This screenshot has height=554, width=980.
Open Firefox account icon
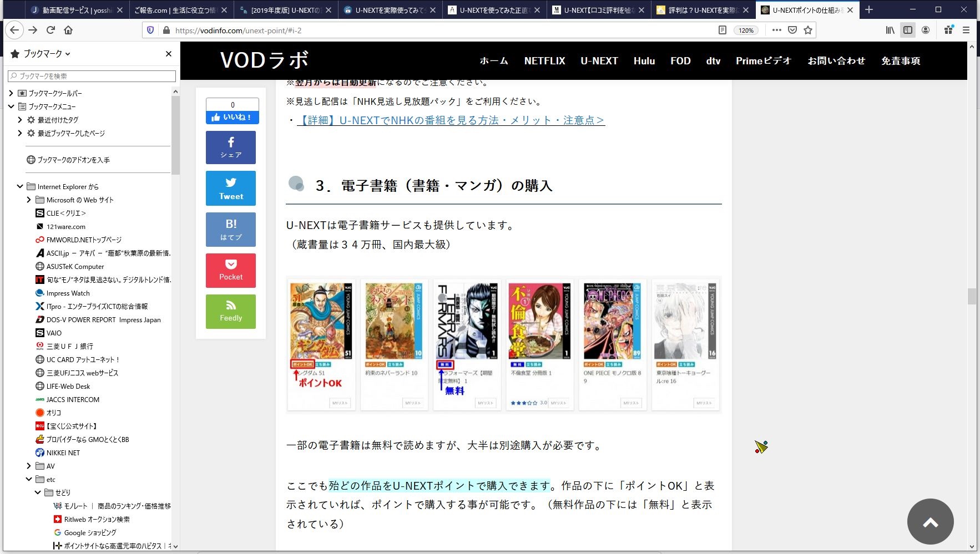coord(926,31)
